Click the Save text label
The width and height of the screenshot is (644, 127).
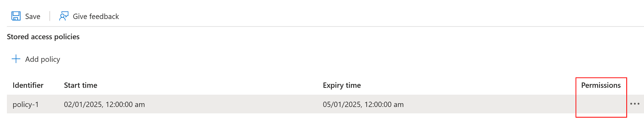(33, 17)
